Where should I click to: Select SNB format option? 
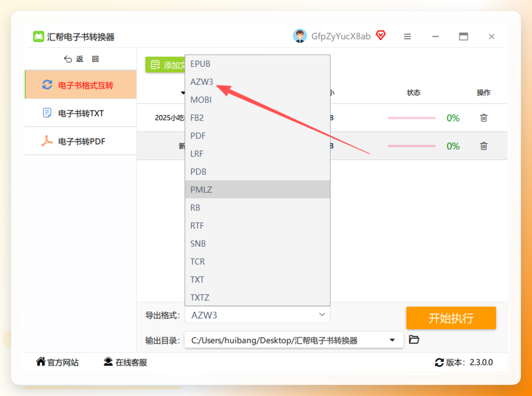click(x=257, y=243)
